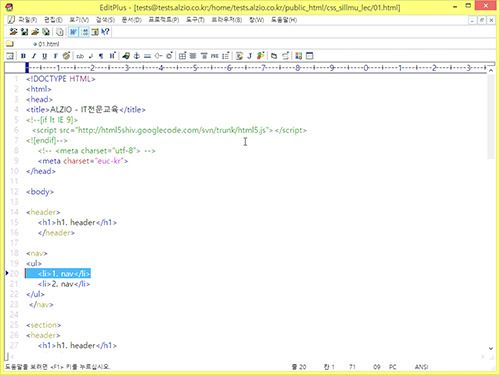This screenshot has width=500, height=375.
Task: Open the 브라우저(B) menu
Action: (227, 20)
